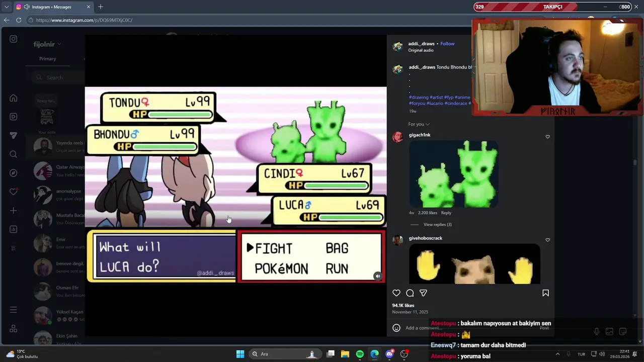Reply to gigach1nk's comment

pyautogui.click(x=446, y=213)
